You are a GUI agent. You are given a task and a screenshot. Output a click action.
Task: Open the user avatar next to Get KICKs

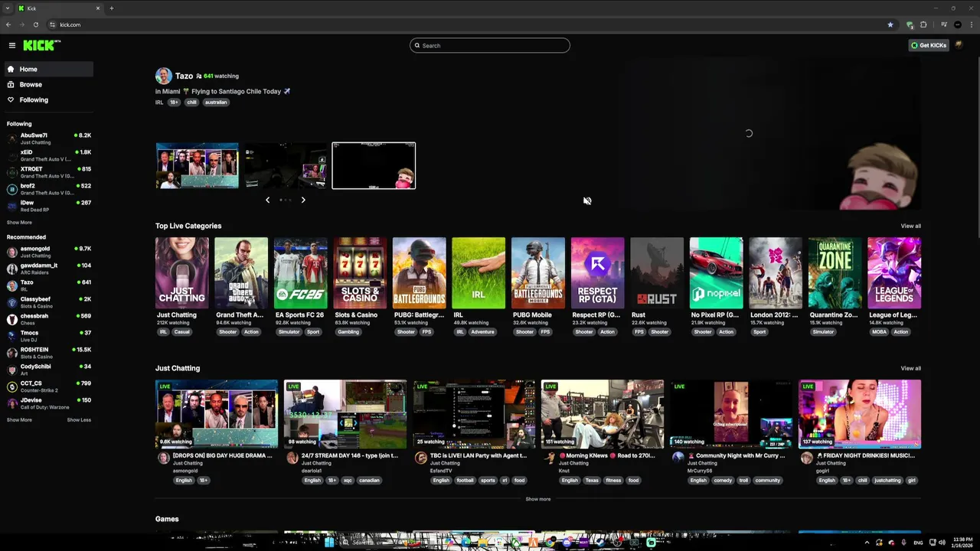point(959,45)
